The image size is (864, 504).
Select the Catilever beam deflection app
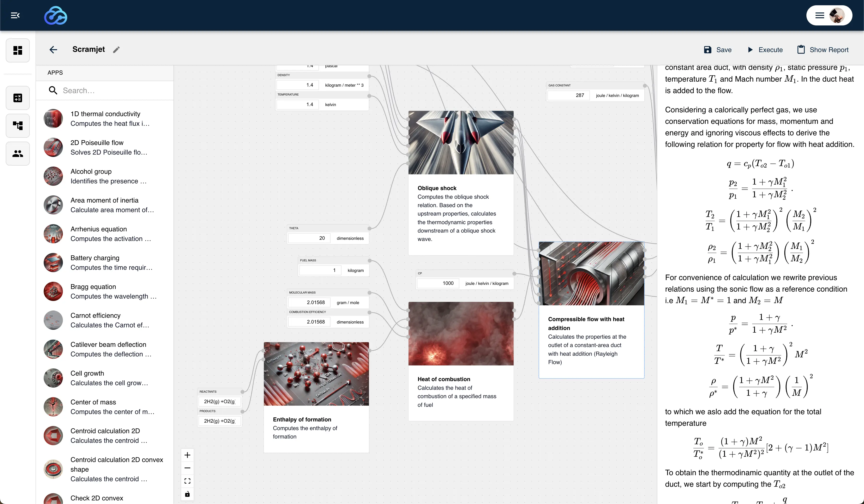coord(105,349)
